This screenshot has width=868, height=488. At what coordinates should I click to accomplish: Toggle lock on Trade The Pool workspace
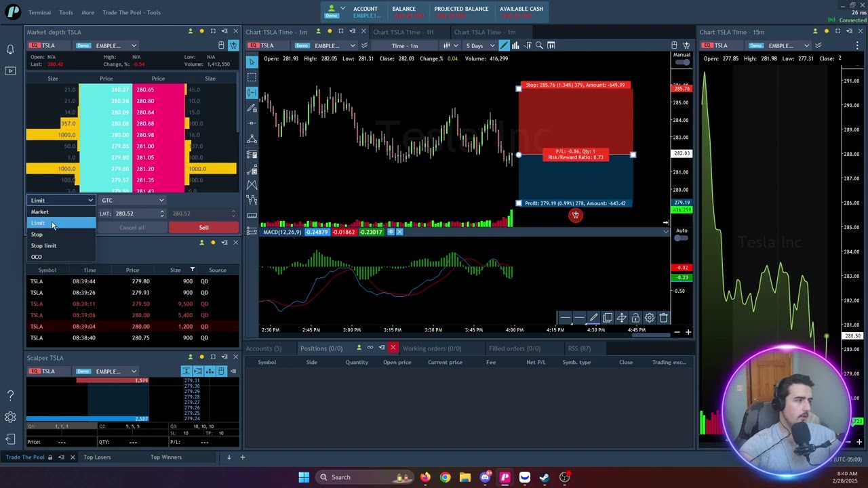pyautogui.click(x=50, y=457)
